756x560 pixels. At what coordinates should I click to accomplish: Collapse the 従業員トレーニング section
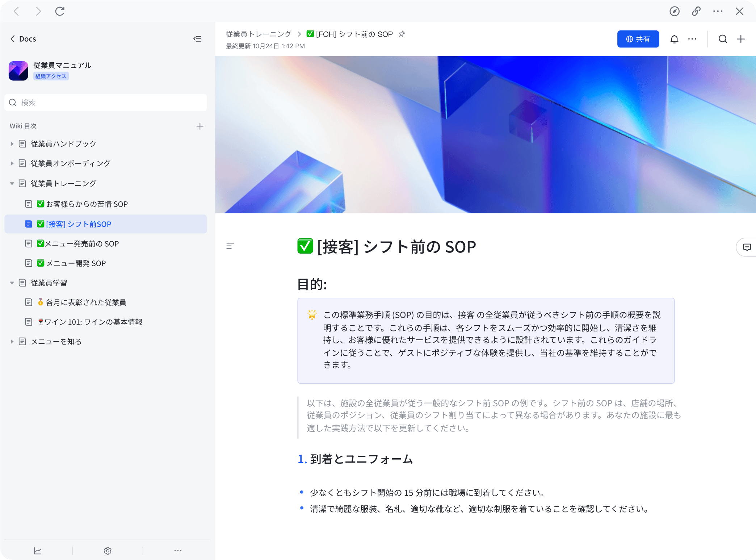(12, 183)
